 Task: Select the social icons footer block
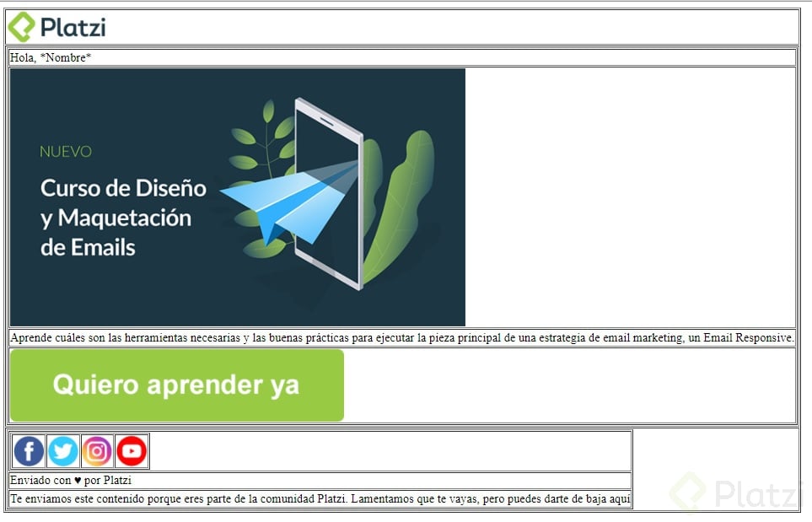(x=320, y=450)
